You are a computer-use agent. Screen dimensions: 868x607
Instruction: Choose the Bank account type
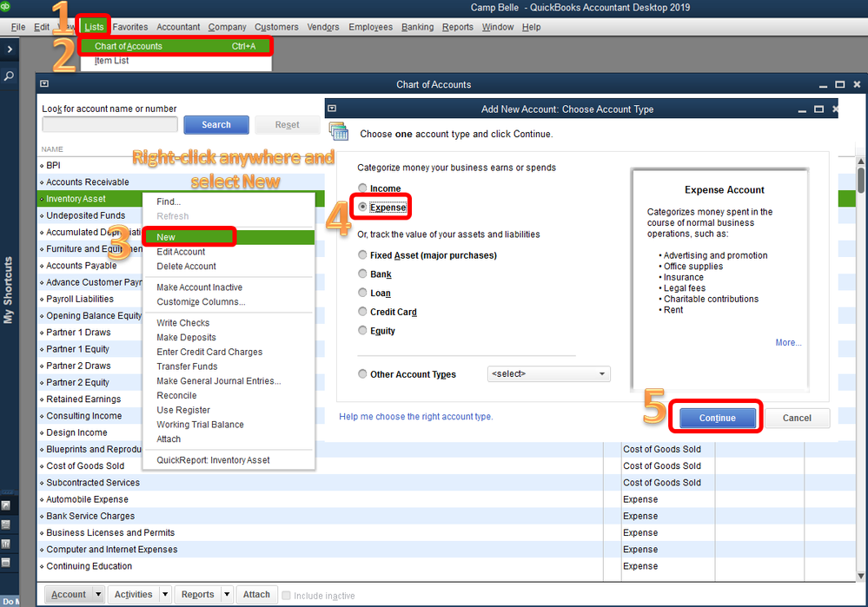tap(362, 274)
